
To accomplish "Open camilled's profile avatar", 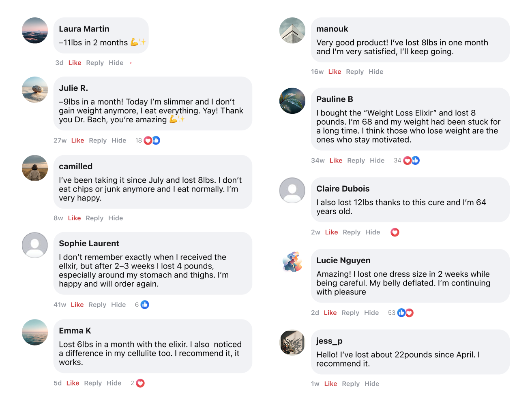I will [x=35, y=168].
